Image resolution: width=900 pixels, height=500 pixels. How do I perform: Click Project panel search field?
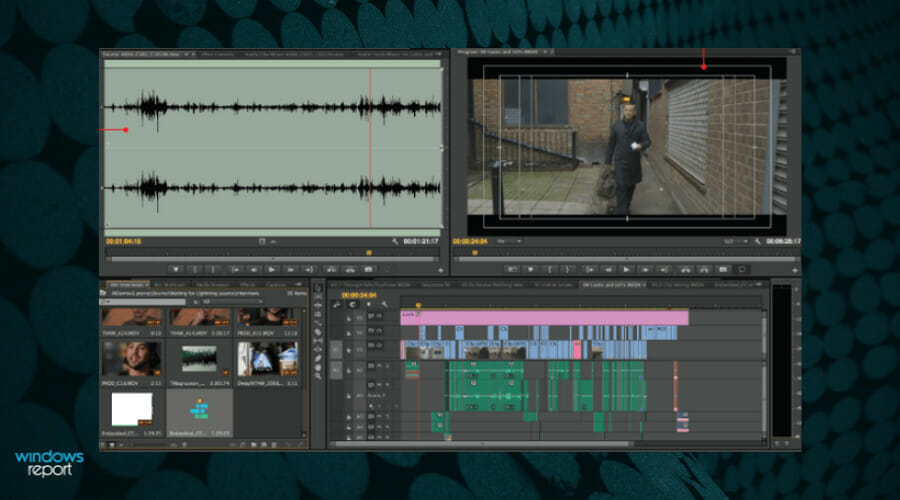[x=143, y=301]
